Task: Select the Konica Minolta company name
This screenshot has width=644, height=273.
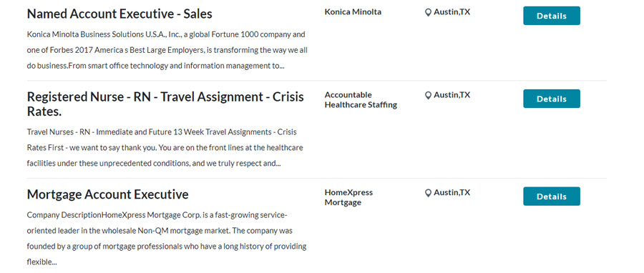Action: [x=353, y=12]
